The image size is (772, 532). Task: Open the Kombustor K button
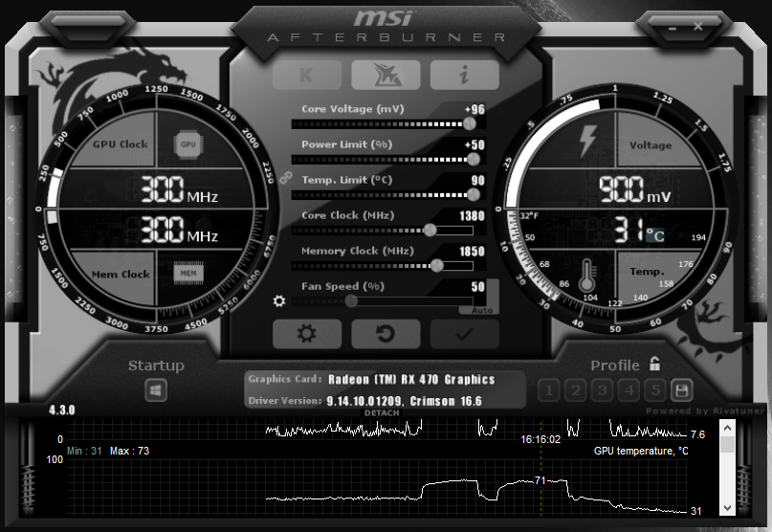[307, 75]
